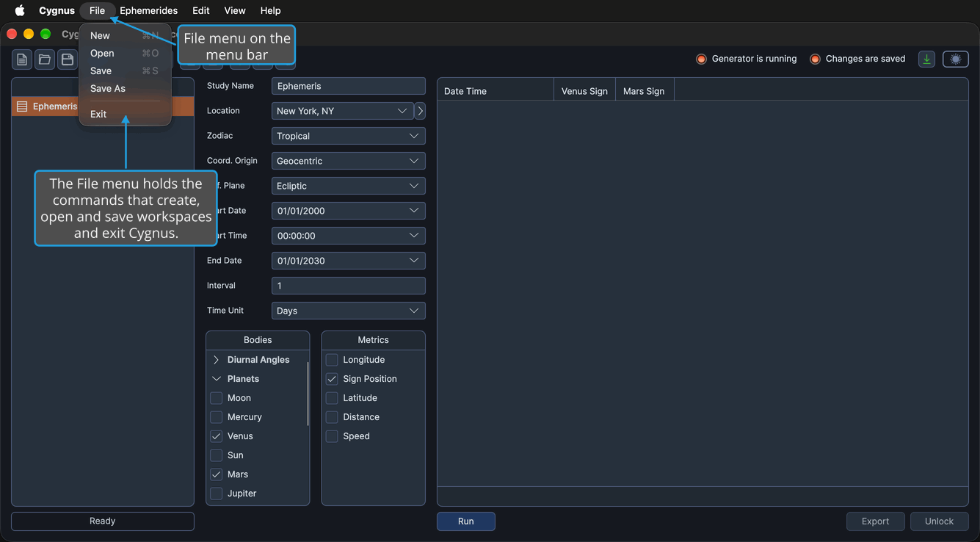This screenshot has width=980, height=542.
Task: Uncheck the Venus checkbox
Action: [217, 436]
